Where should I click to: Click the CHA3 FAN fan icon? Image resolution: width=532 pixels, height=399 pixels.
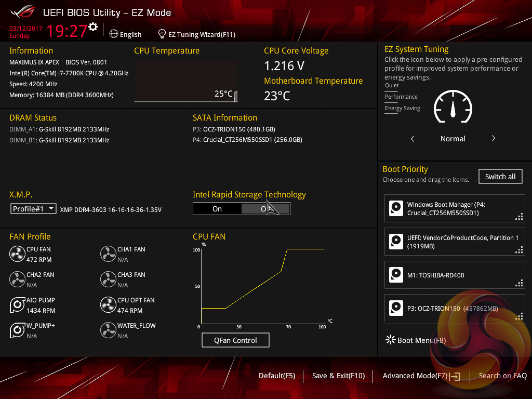(108, 280)
